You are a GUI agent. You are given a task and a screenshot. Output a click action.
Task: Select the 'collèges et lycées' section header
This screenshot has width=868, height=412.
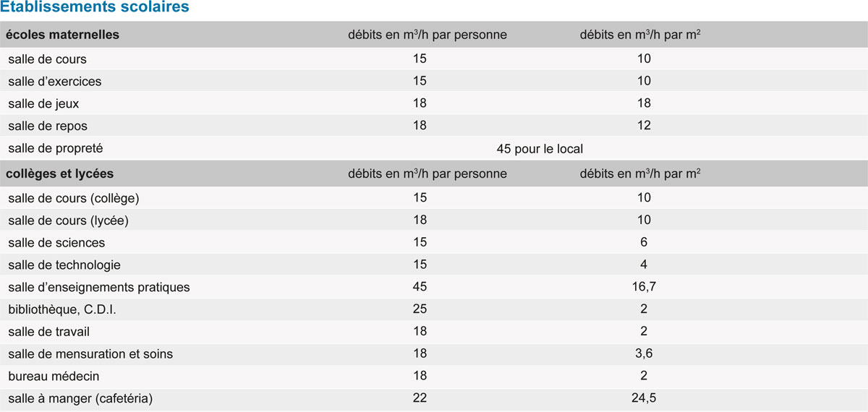pos(61,174)
